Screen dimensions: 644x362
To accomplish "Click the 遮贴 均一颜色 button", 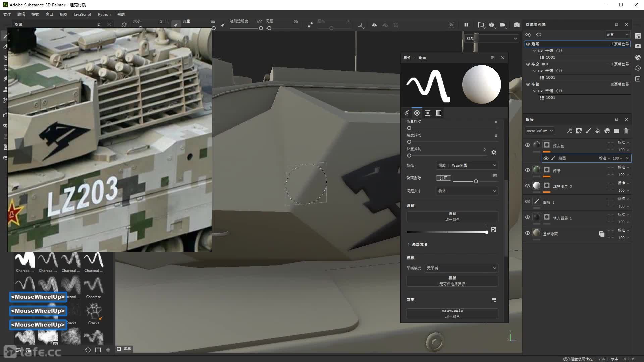I will [x=452, y=217].
